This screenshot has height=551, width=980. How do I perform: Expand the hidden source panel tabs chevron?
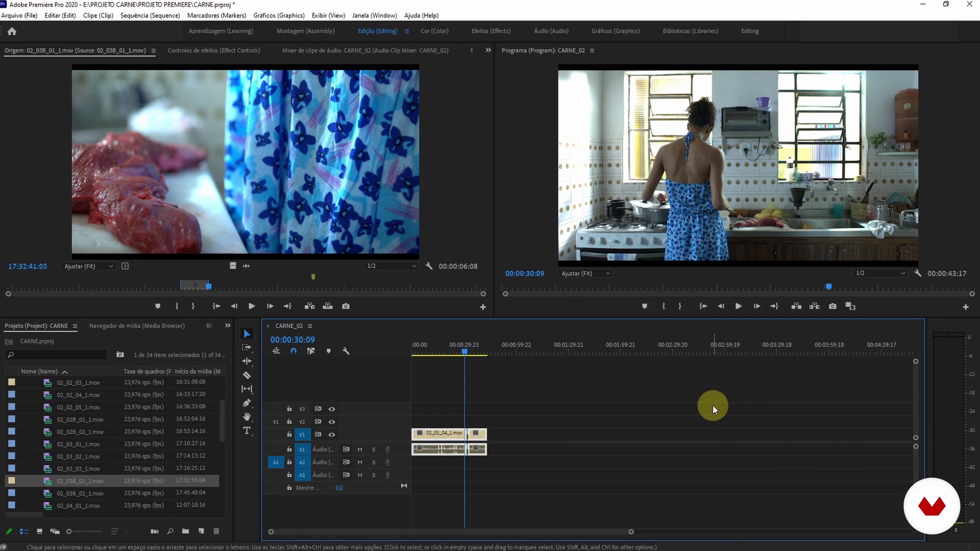[488, 51]
